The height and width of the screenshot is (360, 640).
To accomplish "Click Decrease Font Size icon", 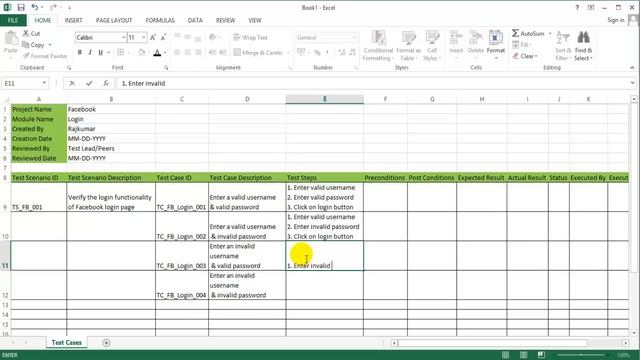I will point(163,38).
